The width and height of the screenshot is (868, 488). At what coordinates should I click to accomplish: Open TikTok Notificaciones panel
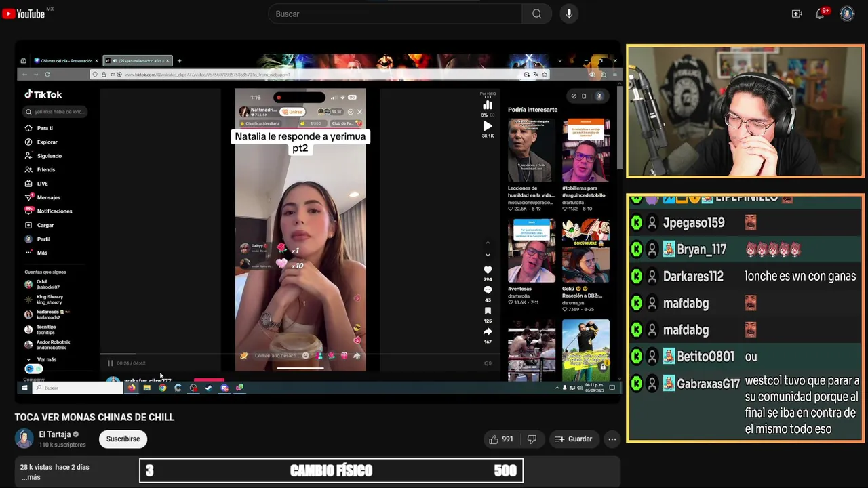click(x=48, y=211)
